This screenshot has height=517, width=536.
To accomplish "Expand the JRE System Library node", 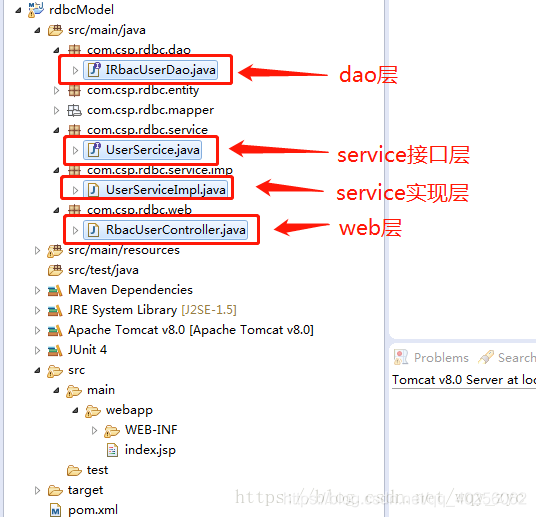I will [x=37, y=310].
